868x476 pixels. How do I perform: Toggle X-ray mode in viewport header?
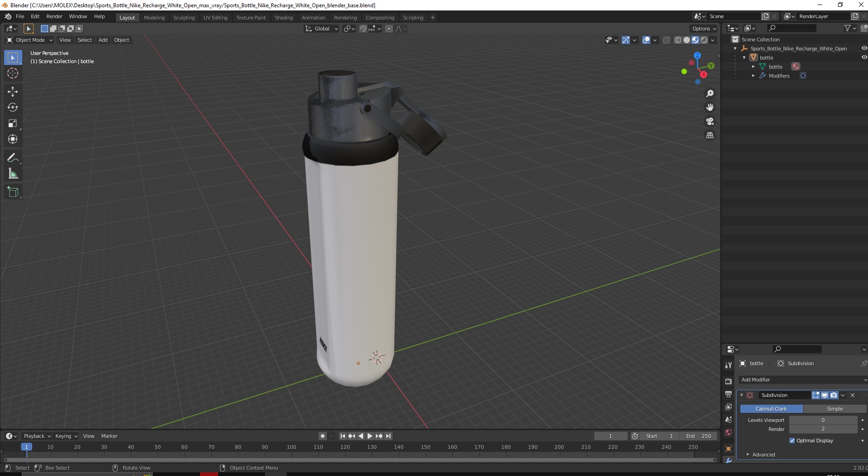click(x=667, y=40)
